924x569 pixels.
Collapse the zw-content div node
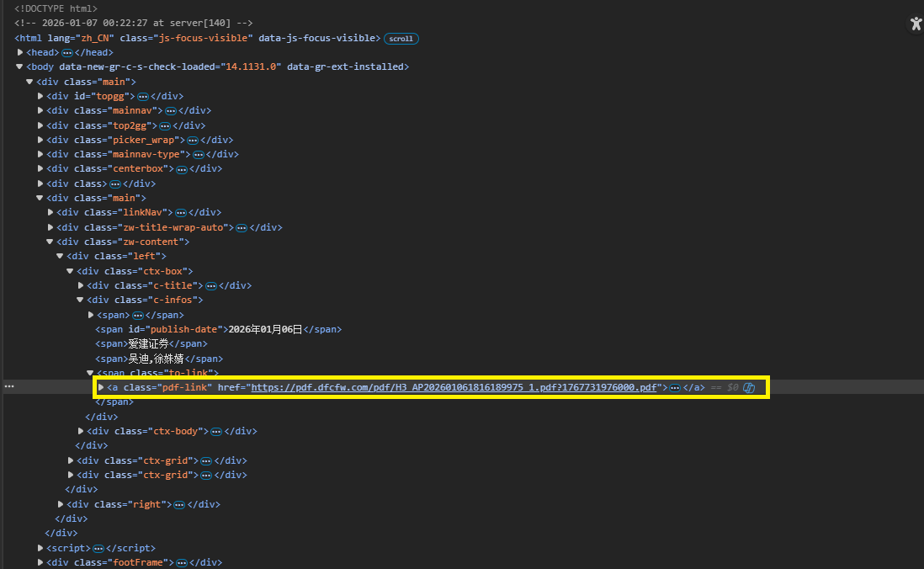[x=50, y=242]
